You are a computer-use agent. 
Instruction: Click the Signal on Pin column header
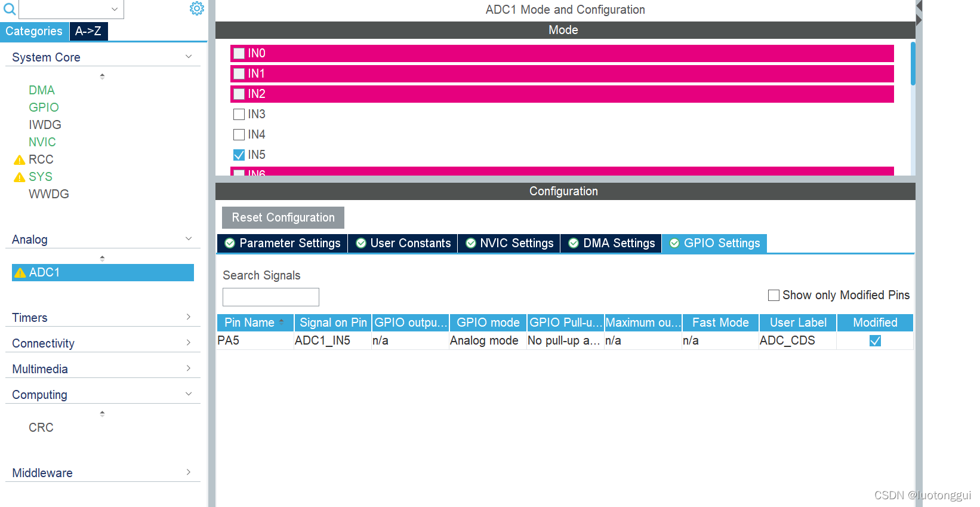point(333,323)
